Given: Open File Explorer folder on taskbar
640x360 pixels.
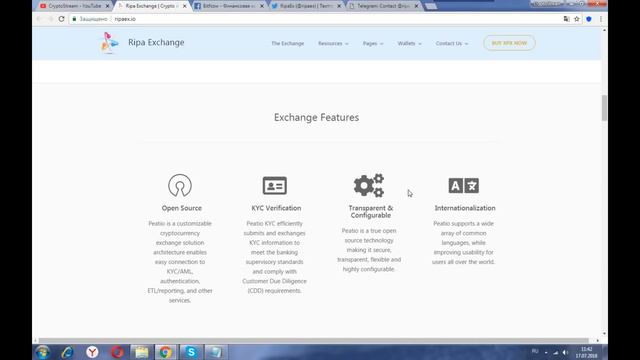Looking at the screenshot, I should point(142,352).
